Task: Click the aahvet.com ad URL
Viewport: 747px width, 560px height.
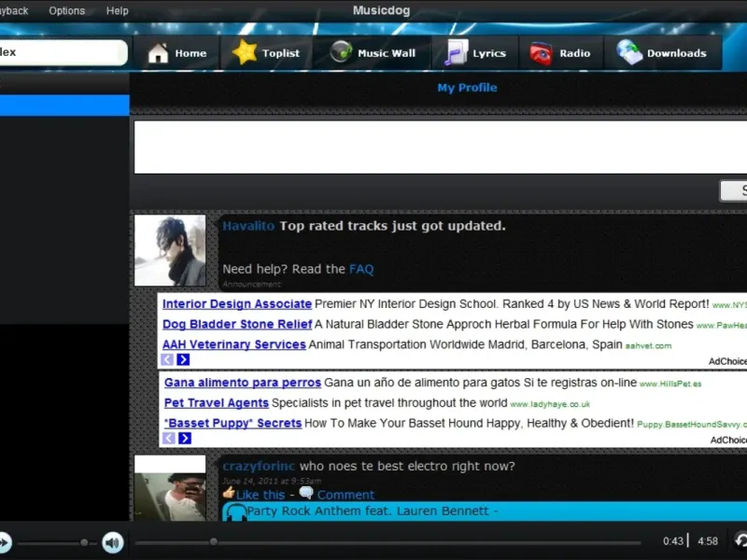Action: pyautogui.click(x=648, y=345)
